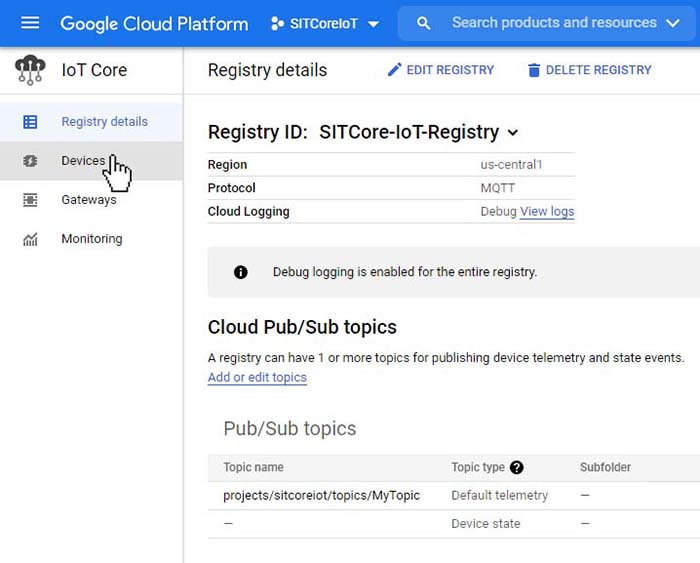Click DELETE REGISTRY button

pyautogui.click(x=589, y=70)
